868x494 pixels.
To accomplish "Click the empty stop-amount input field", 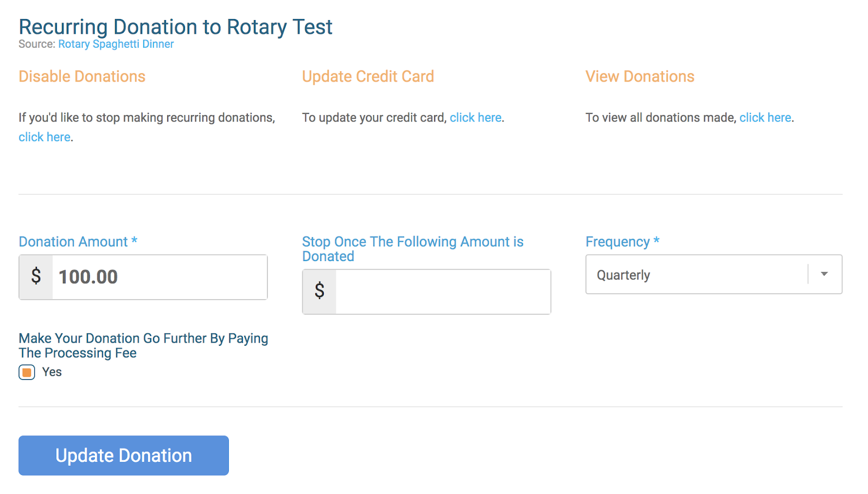I will [x=442, y=292].
